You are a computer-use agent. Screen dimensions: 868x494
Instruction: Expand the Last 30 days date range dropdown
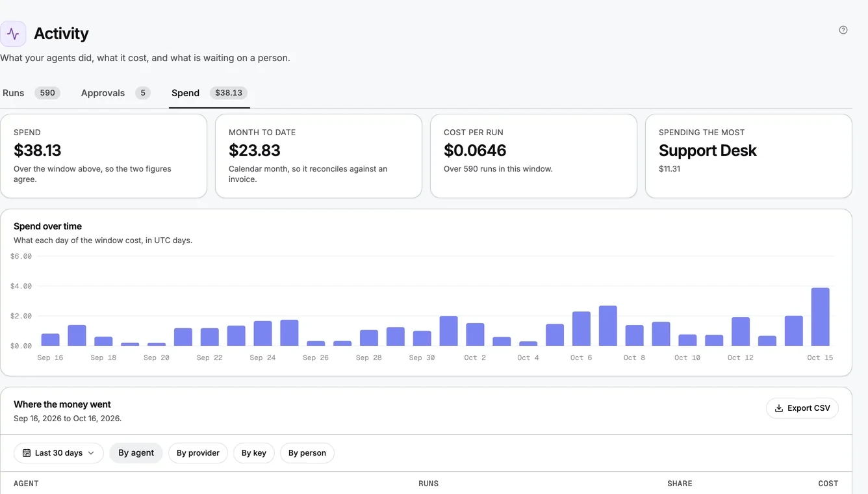(58, 453)
